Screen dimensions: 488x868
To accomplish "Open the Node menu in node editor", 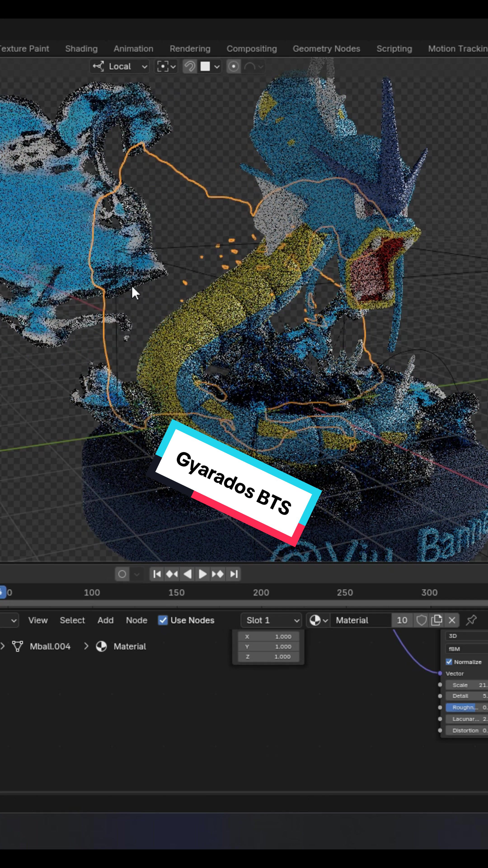I will [137, 620].
